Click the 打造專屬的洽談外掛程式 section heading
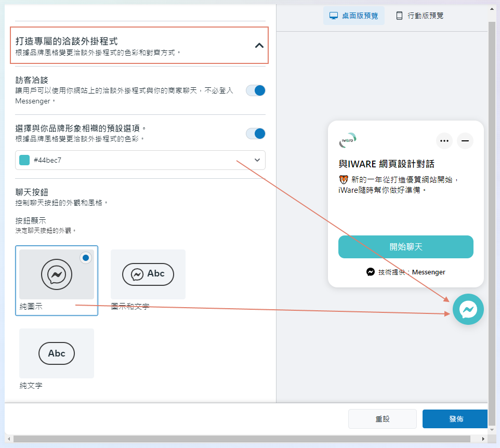The height and width of the screenshot is (448, 500). click(67, 41)
